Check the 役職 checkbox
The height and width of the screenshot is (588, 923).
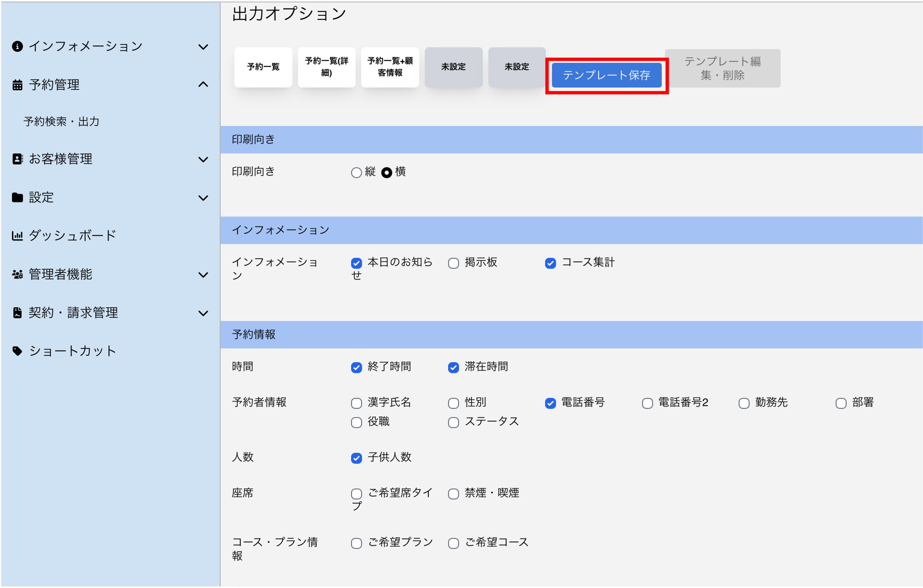point(356,423)
